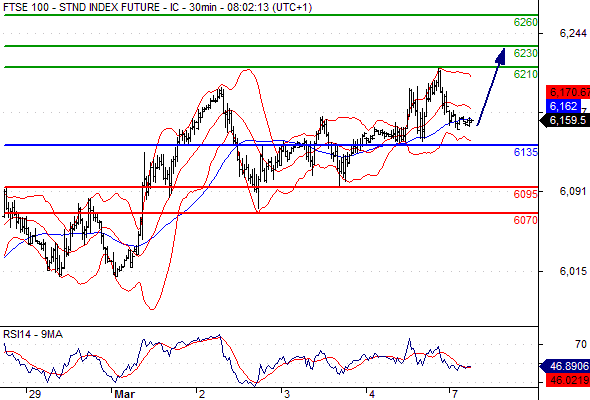The height and width of the screenshot is (400, 590).
Task: Select the 6230 resistance level label
Action: 526,53
